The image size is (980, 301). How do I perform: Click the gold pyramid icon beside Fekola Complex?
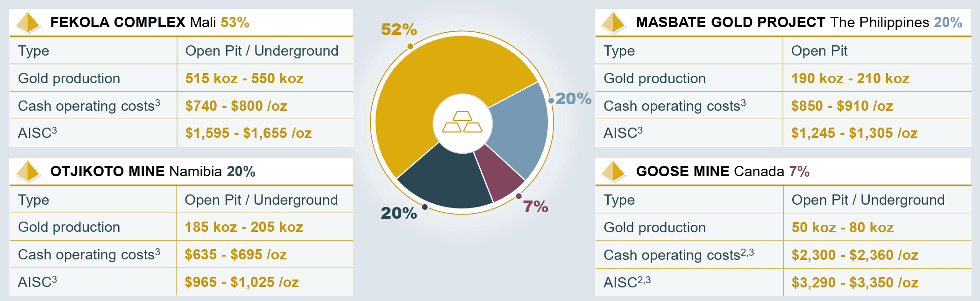[28, 22]
